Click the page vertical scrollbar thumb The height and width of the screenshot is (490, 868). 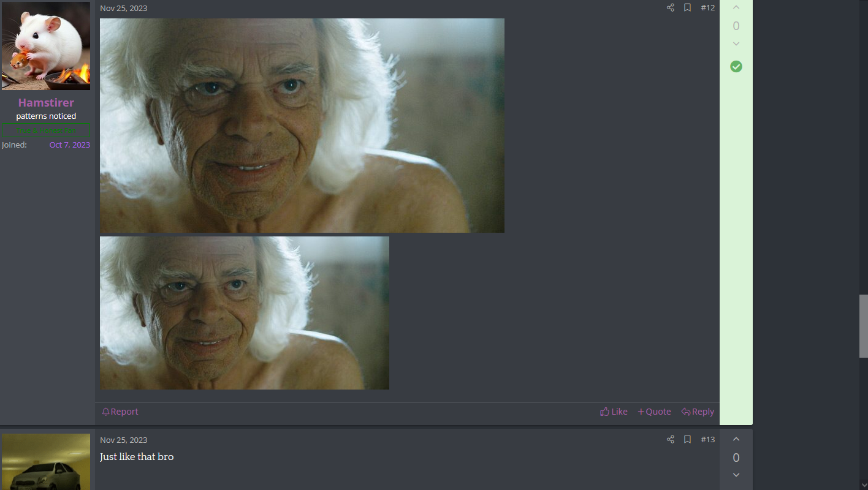864,326
